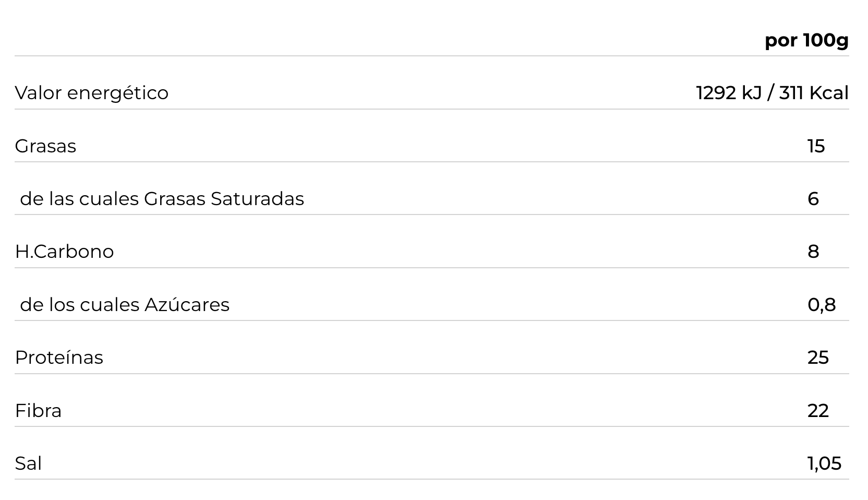Screen dimensions: 868x500
Task: Select the 'Valor energético' row label
Action: click(x=92, y=93)
